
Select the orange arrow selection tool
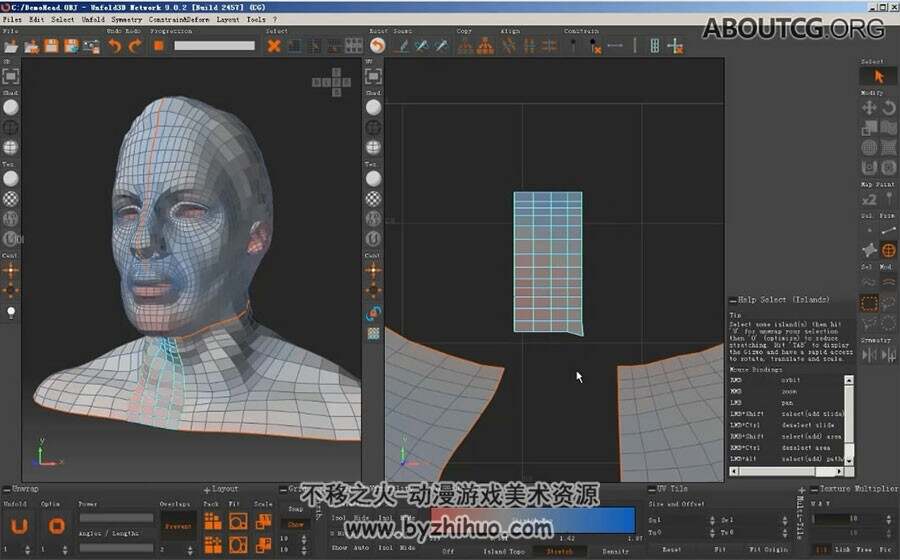[878, 76]
